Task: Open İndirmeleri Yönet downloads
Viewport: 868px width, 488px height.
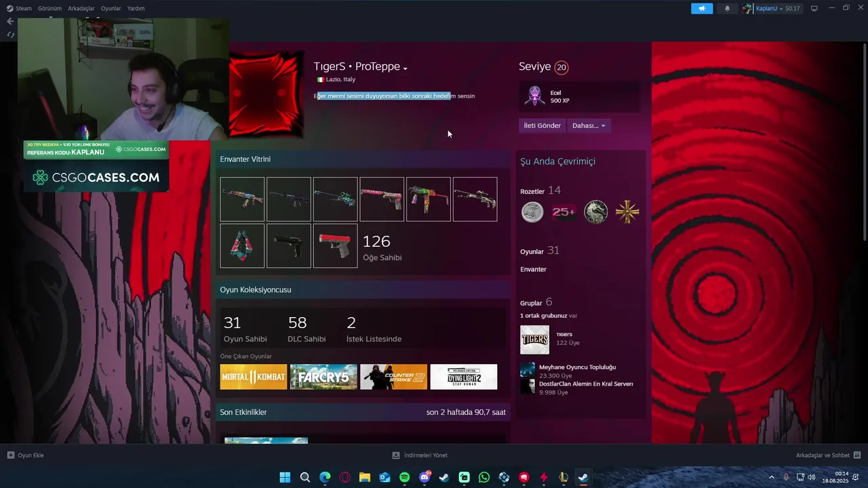Action: click(420, 455)
